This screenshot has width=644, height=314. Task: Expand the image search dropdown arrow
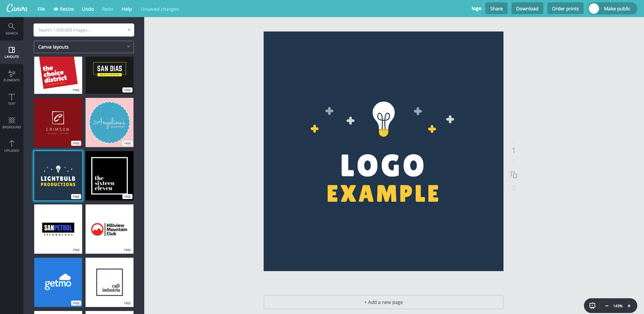(x=129, y=30)
